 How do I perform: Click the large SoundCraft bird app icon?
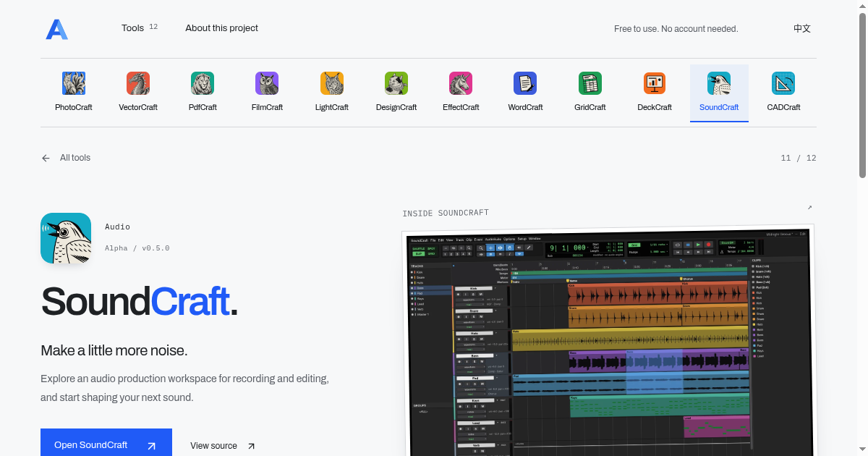(x=66, y=238)
